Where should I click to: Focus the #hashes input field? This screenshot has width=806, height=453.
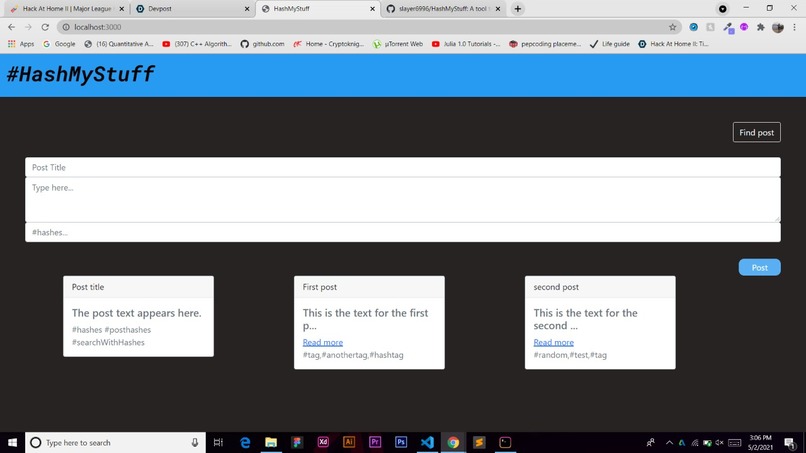(x=402, y=232)
